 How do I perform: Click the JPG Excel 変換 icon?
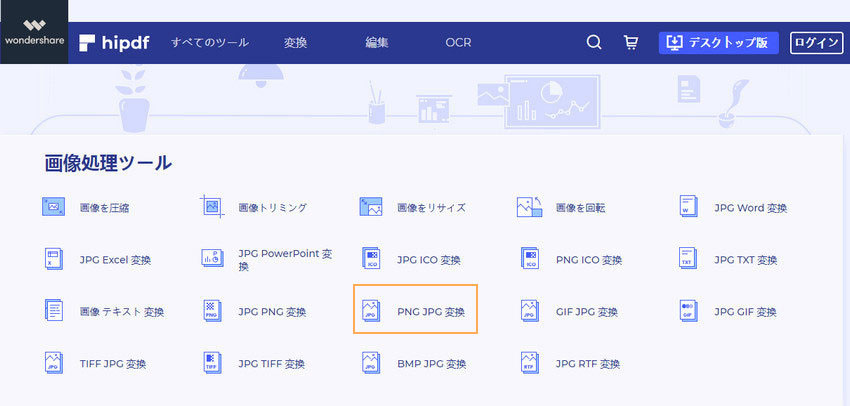[54, 259]
